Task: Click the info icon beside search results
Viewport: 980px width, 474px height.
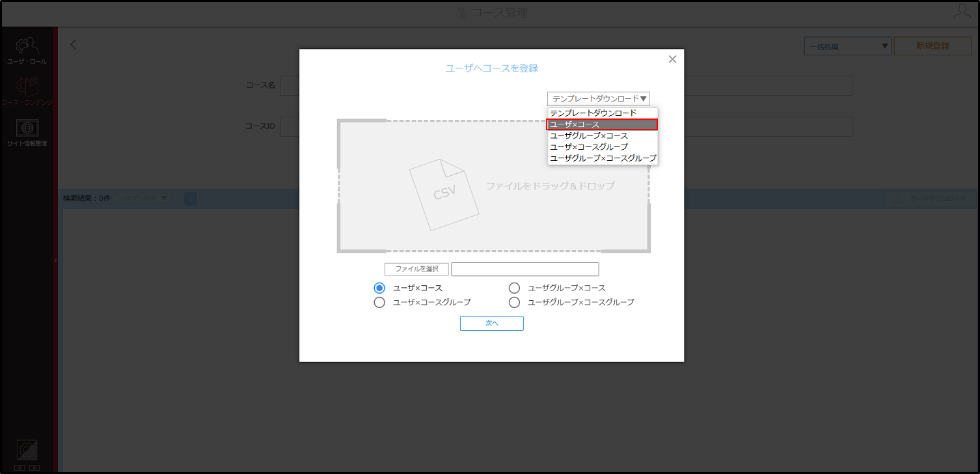Action: click(x=190, y=199)
